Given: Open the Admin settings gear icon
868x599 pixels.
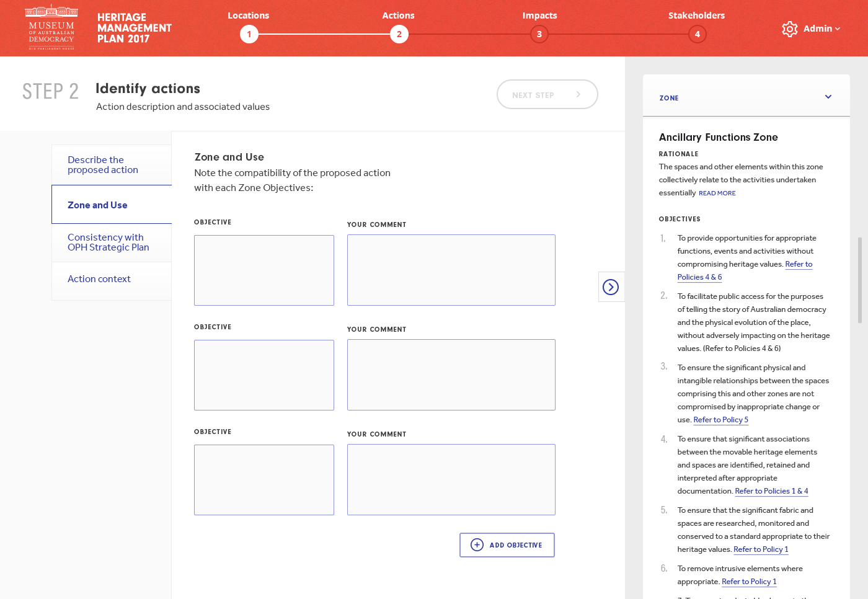Looking at the screenshot, I should tap(789, 29).
